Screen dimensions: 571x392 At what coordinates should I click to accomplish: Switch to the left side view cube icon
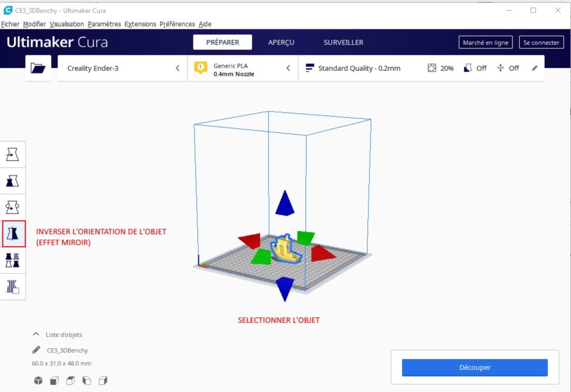[86, 381]
